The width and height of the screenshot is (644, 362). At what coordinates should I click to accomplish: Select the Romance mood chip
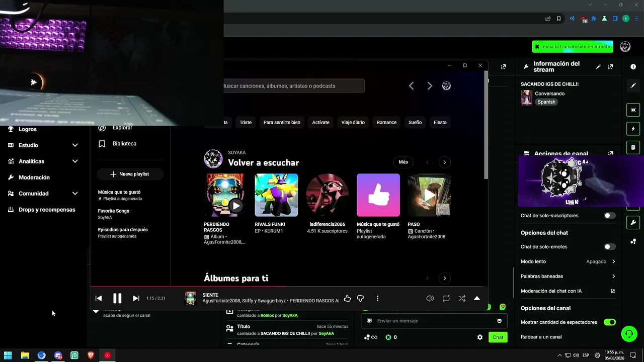[x=386, y=122]
